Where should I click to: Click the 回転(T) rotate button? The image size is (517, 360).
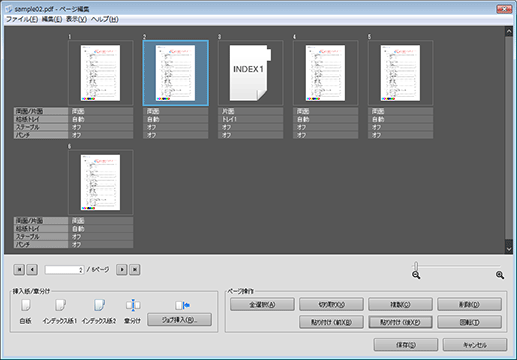tap(469, 322)
